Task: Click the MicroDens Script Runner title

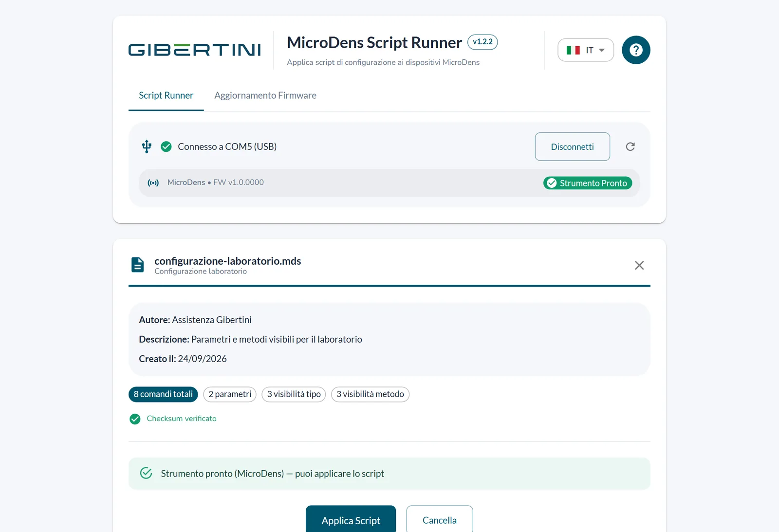Action: click(374, 42)
